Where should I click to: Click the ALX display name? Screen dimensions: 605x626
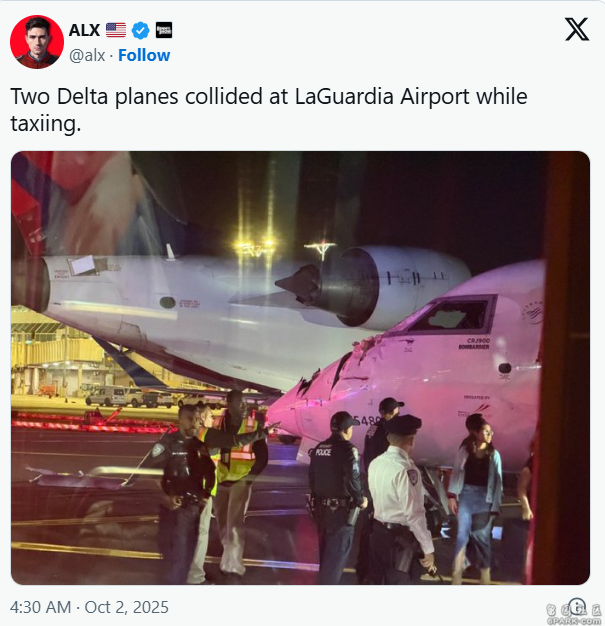(x=84, y=30)
